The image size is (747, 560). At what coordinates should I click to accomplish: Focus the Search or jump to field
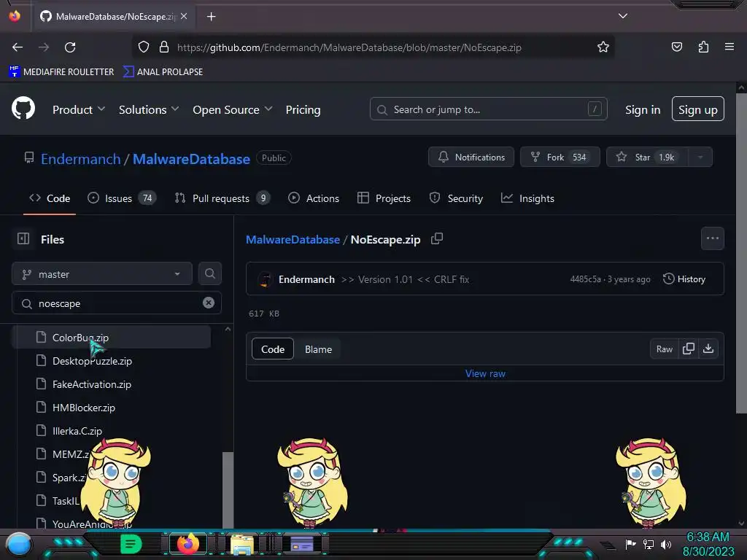tap(488, 109)
